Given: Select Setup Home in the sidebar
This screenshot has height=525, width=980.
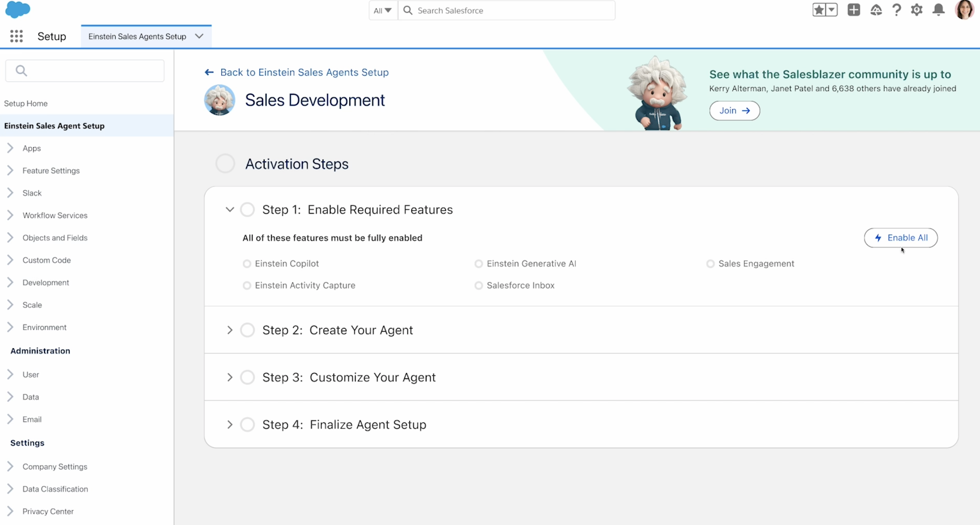Looking at the screenshot, I should (26, 103).
